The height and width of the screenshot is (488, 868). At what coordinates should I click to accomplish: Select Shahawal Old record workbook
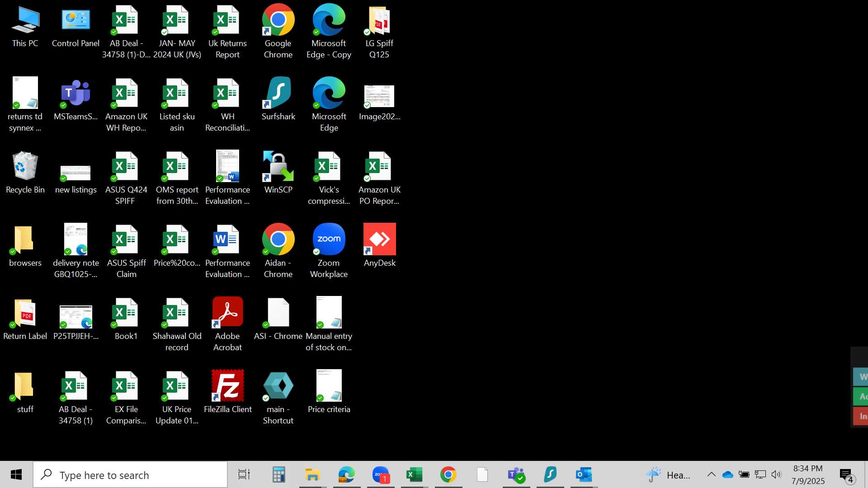point(177,324)
